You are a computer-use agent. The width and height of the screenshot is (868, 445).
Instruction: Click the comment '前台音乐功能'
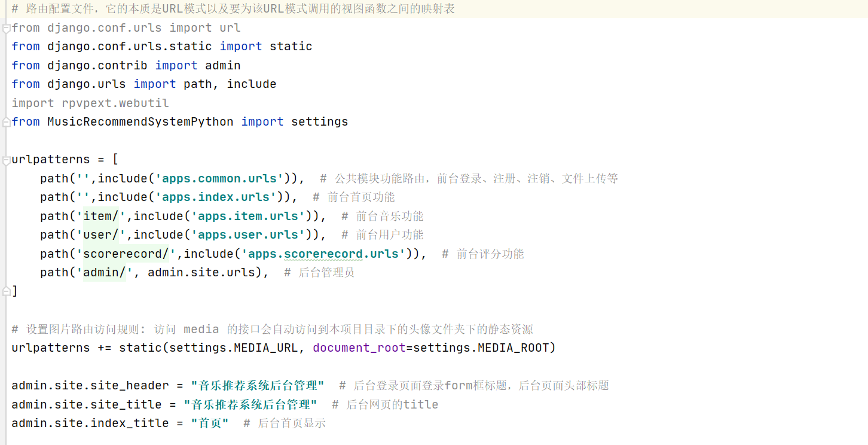tap(383, 216)
